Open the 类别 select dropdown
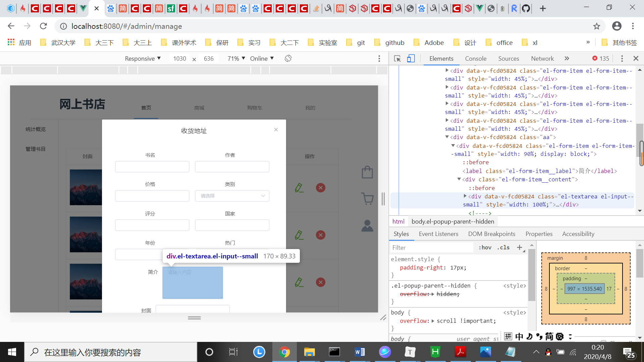The image size is (644, 362). pos(232,196)
